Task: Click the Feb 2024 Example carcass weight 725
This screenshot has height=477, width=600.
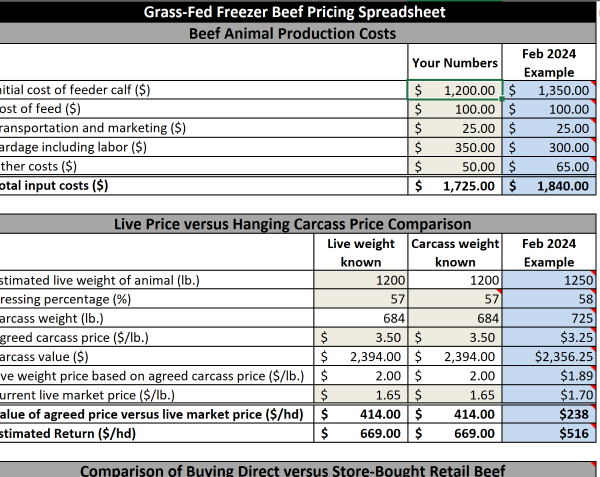Action: [549, 318]
